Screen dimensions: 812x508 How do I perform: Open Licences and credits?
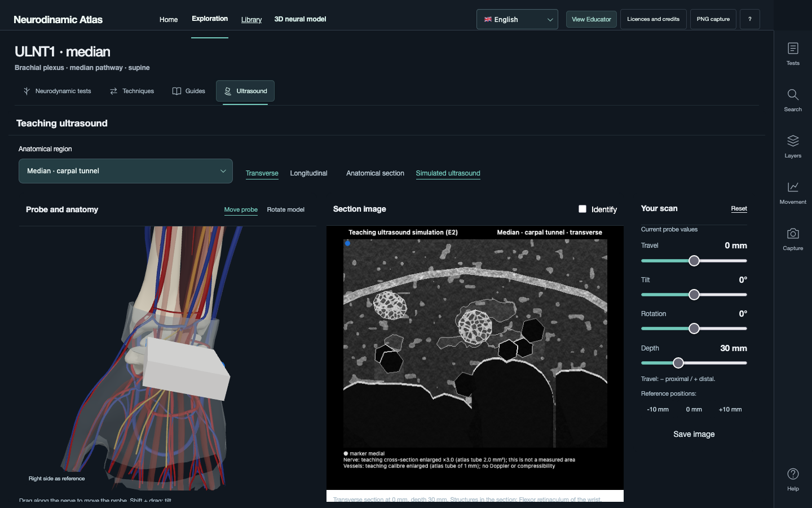[653, 19]
